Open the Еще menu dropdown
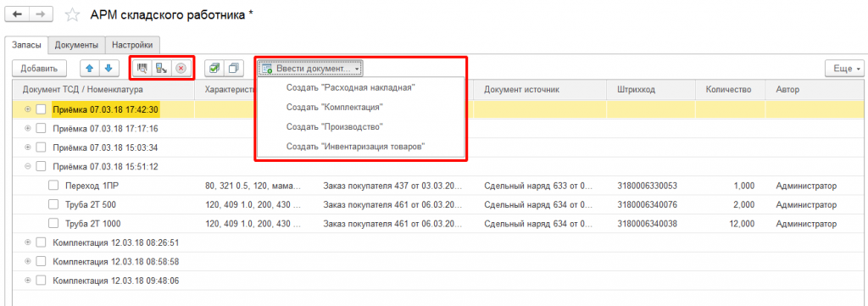Screen dimensions: 868x306 844,68
